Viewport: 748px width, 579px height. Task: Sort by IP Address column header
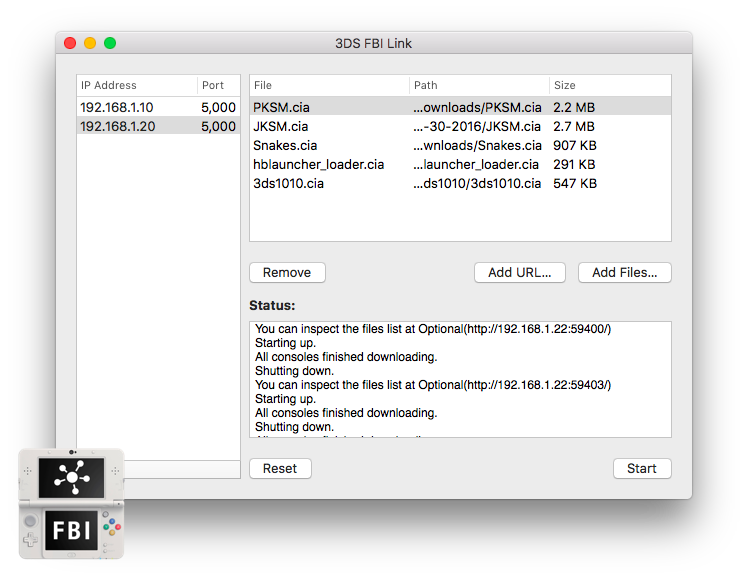pos(137,85)
